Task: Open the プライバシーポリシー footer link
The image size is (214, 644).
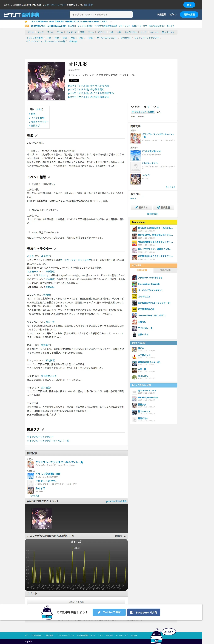Action: coord(65,635)
